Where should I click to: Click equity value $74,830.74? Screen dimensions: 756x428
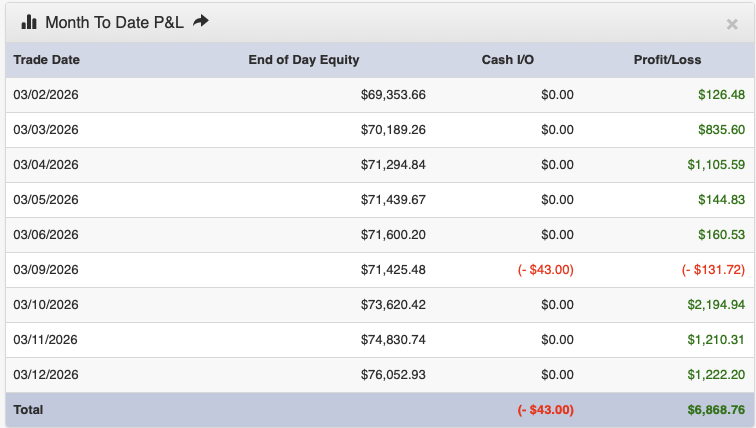(x=393, y=340)
